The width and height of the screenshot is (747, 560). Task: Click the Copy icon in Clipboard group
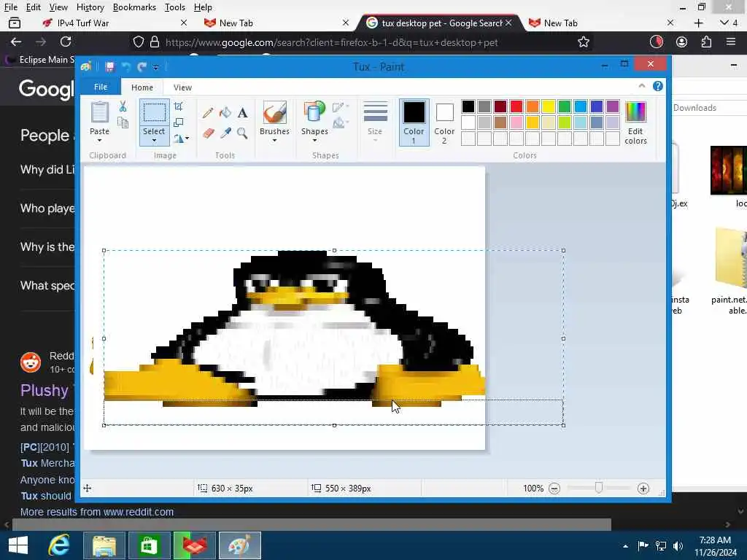[123, 122]
